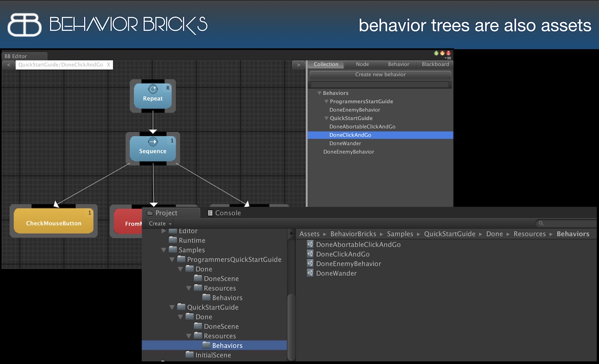Collapse Done folder under QuickStartGuide

(180, 317)
